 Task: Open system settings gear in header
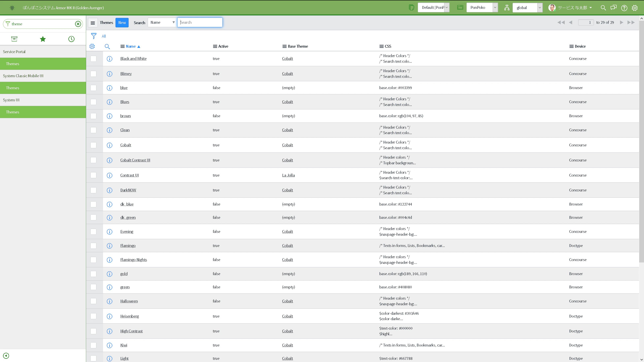tap(635, 8)
